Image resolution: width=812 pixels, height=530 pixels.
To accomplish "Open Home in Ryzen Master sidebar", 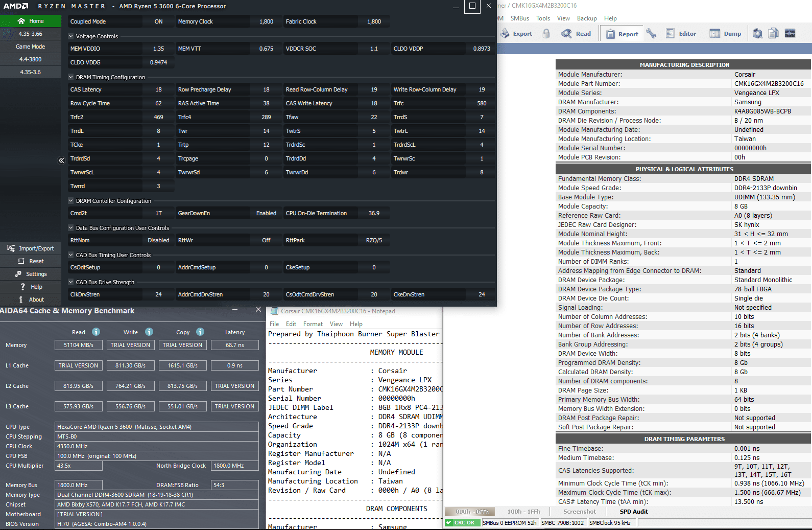I will coord(30,21).
